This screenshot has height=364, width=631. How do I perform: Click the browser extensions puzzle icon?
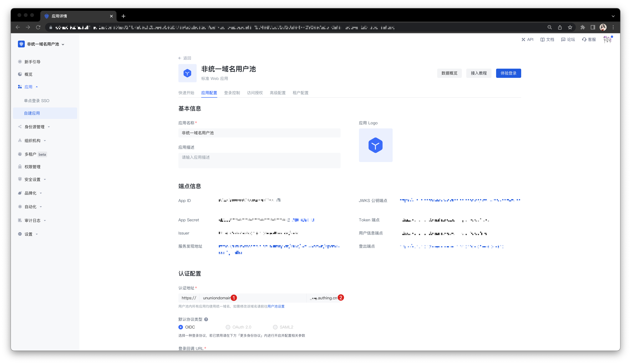tap(583, 27)
